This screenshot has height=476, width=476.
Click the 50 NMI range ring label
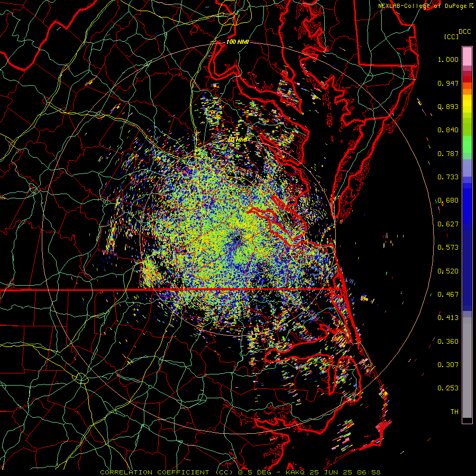[x=237, y=140]
